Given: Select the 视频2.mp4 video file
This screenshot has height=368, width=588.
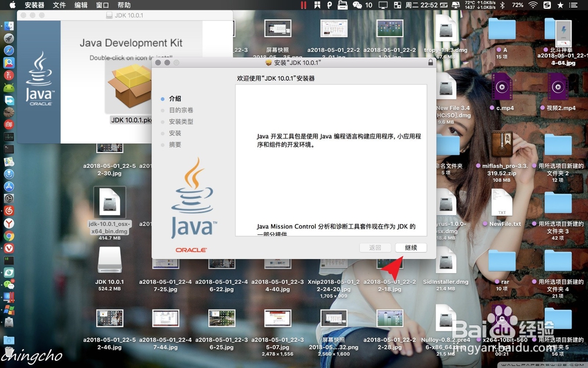Looking at the screenshot, I should [557, 87].
